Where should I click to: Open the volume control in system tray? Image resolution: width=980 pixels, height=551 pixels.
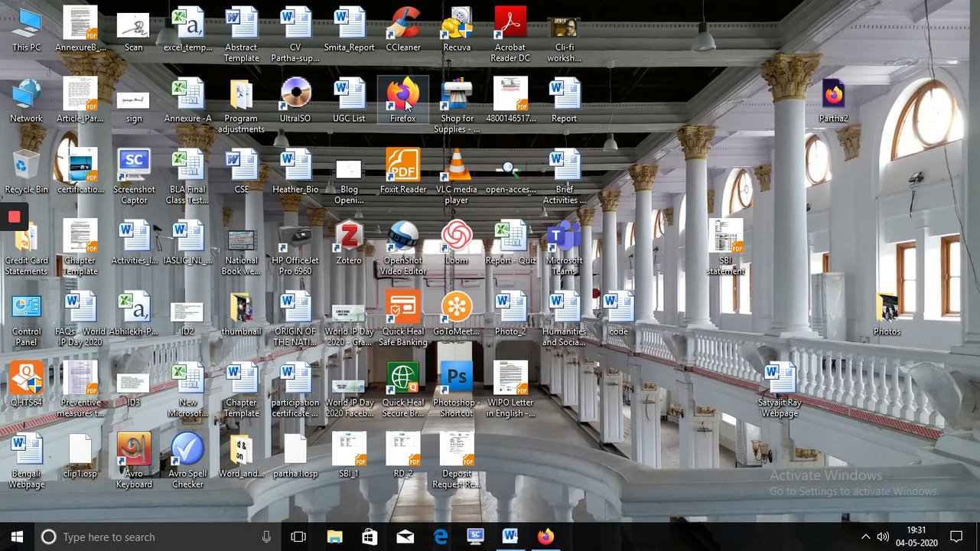883,537
